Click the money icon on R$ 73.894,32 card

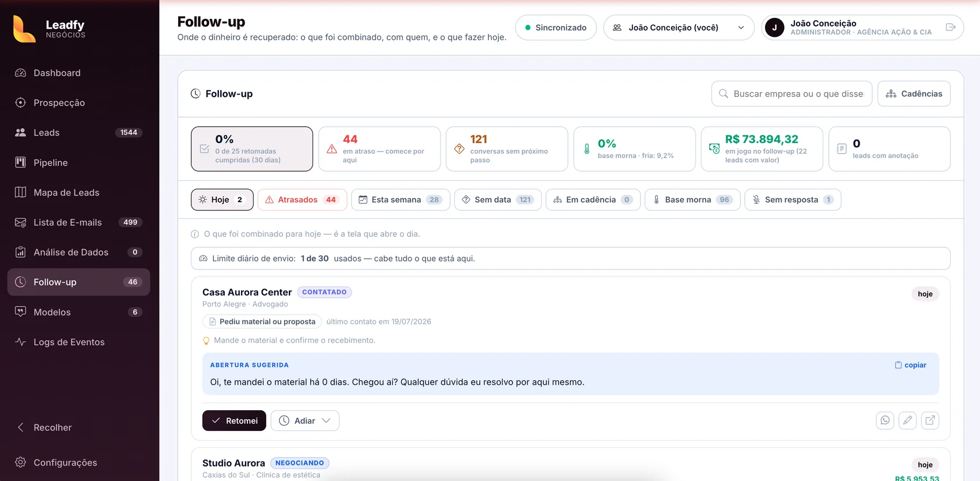(x=714, y=149)
